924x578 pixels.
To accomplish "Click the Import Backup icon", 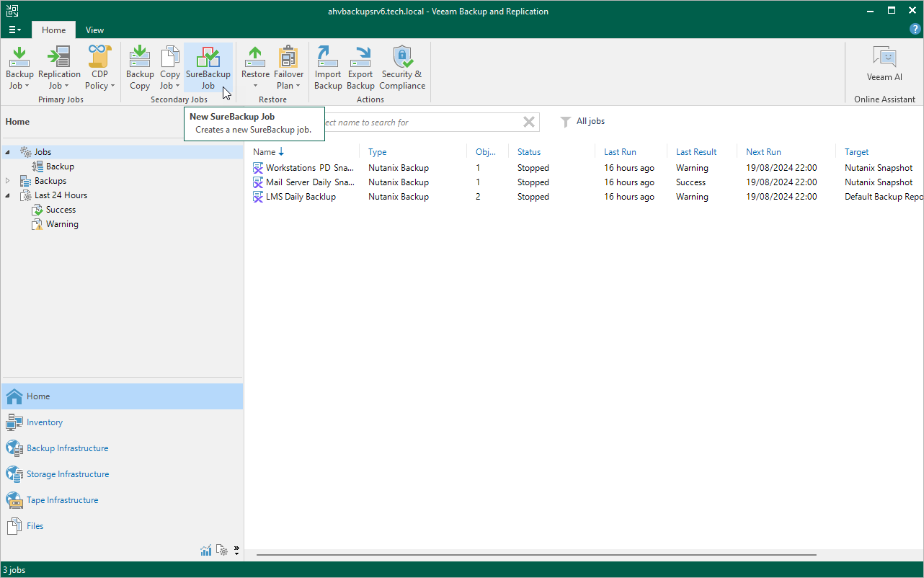I will (328, 68).
